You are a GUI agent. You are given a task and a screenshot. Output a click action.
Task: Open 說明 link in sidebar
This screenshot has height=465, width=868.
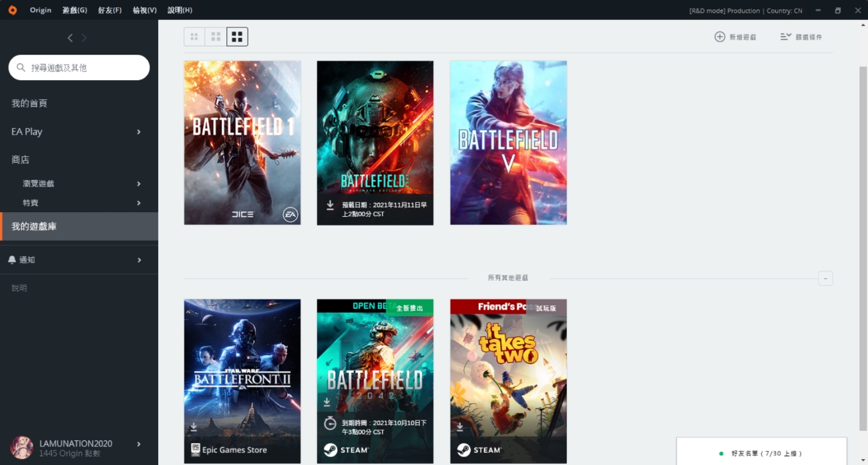19,288
